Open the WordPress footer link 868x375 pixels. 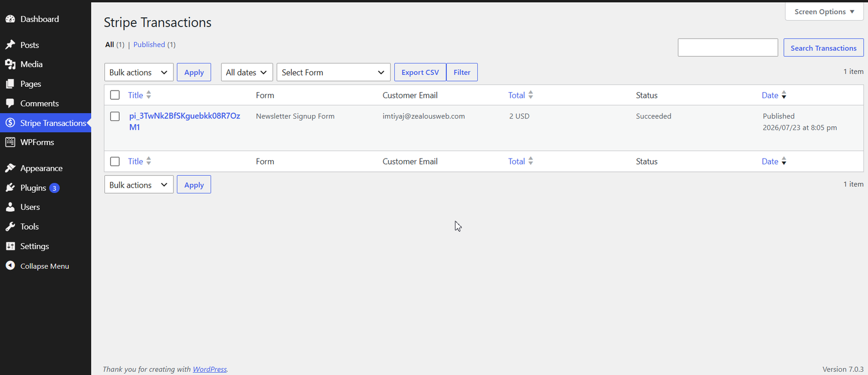click(209, 369)
